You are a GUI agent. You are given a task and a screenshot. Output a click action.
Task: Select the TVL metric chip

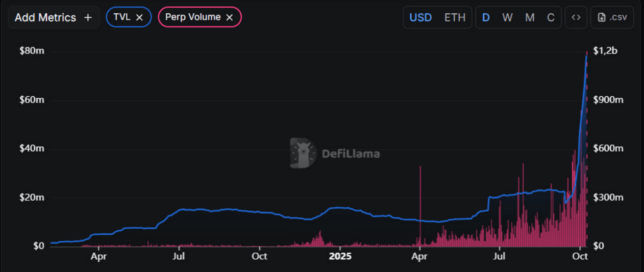pos(128,17)
